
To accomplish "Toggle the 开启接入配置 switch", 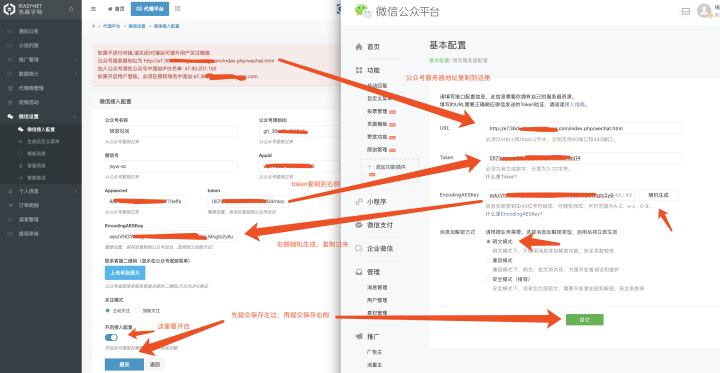I will 111,338.
